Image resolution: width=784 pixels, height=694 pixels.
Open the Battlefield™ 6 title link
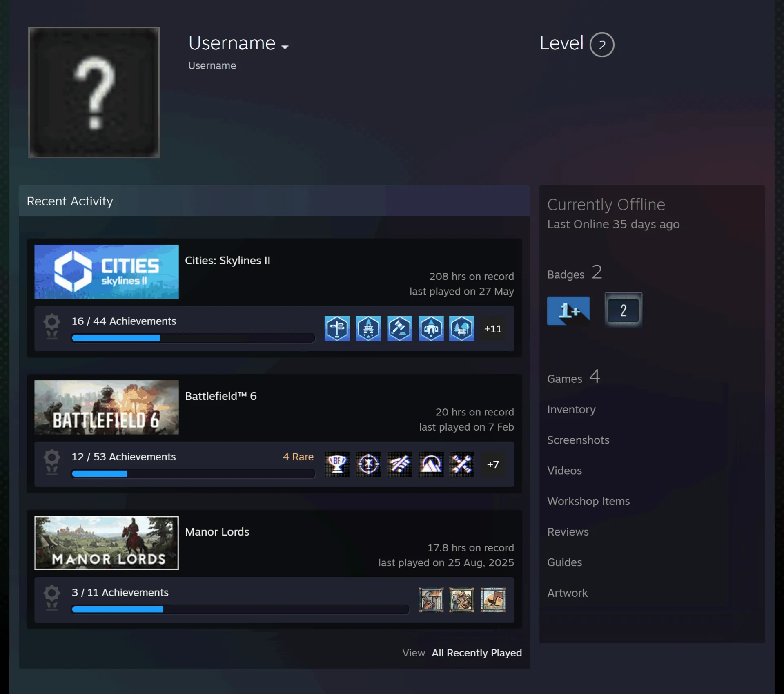click(221, 396)
